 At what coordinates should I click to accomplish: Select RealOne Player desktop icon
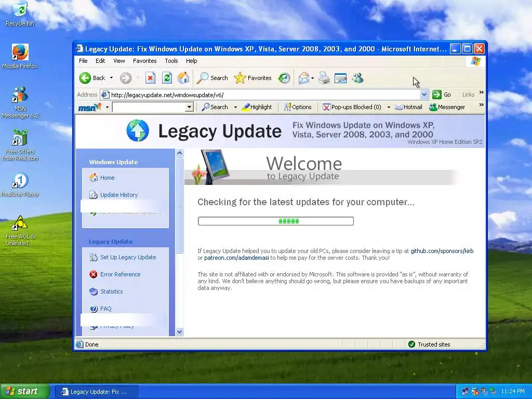coord(20,185)
